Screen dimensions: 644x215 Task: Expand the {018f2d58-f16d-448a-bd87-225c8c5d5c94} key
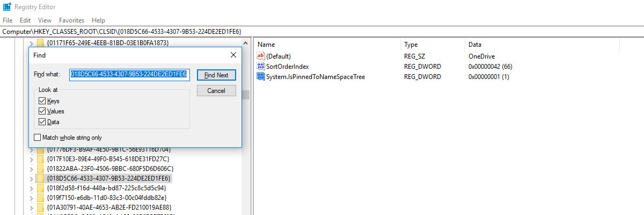point(31,188)
